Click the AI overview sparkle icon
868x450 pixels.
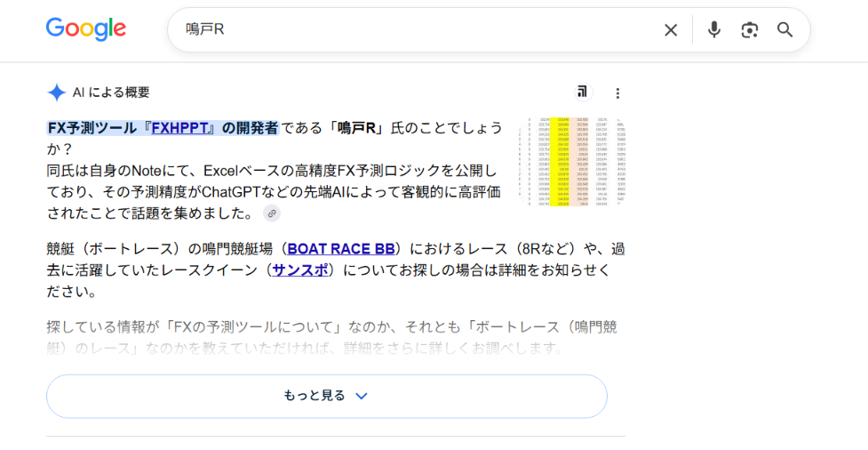coord(57,92)
